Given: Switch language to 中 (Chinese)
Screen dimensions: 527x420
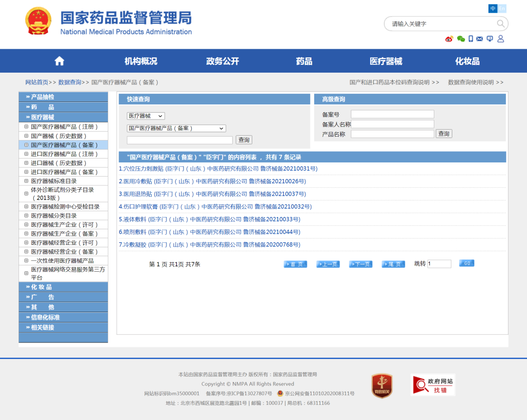Looking at the screenshot, I should [x=493, y=8].
